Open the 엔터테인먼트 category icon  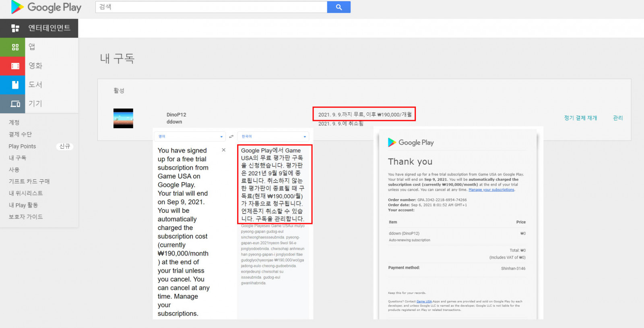click(x=15, y=28)
